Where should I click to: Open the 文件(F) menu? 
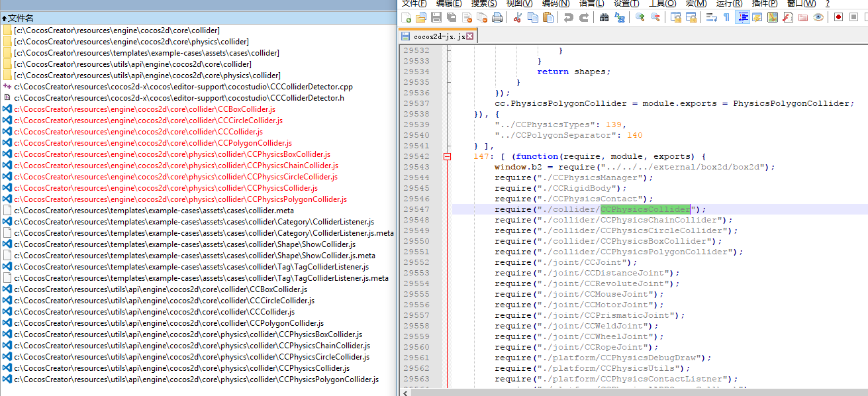coord(414,3)
